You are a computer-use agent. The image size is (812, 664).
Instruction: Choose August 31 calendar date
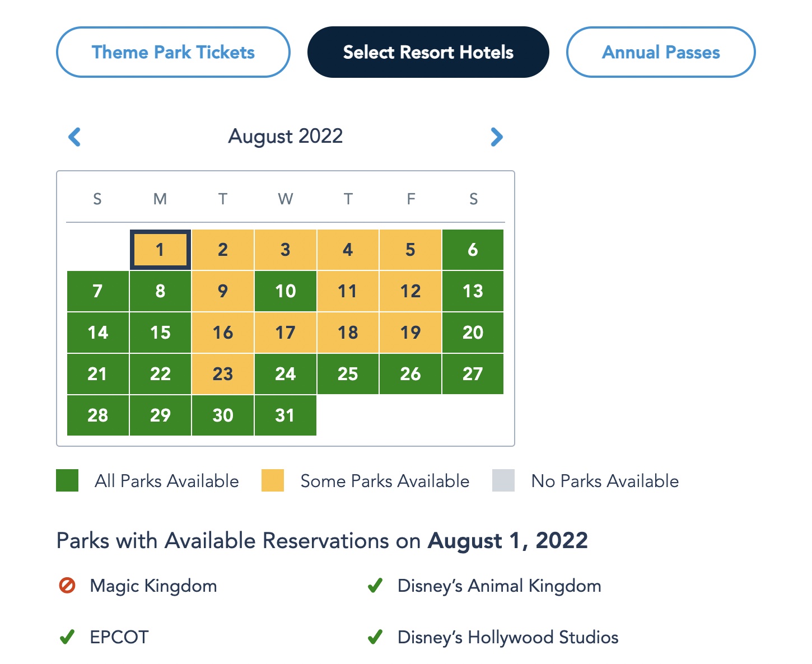(x=285, y=415)
